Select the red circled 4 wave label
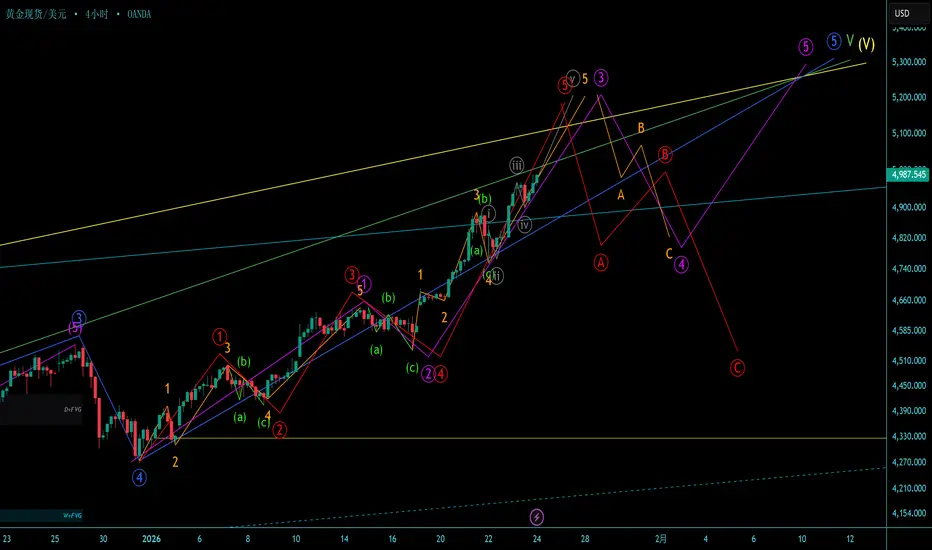The image size is (932, 550). [440, 374]
